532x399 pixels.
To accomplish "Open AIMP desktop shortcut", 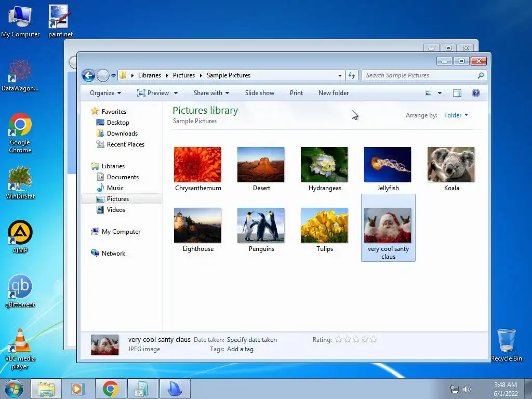I will 20,237.
